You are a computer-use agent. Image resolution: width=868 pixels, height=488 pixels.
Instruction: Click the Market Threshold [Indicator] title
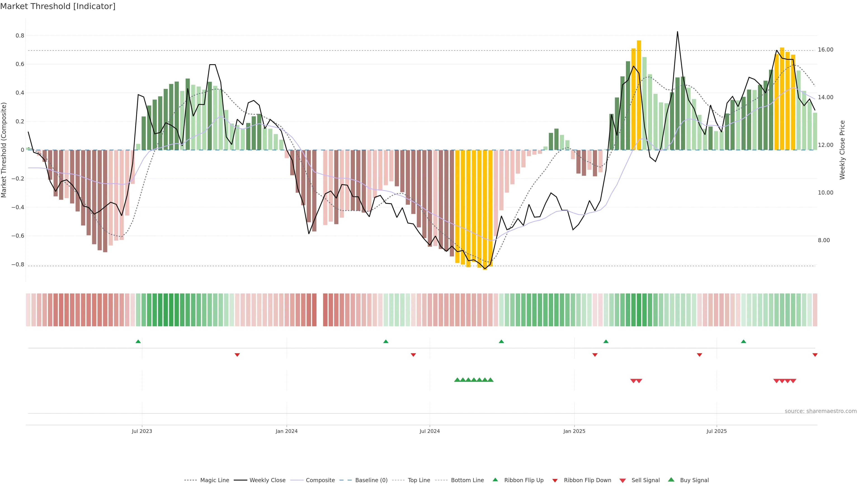[x=58, y=6]
